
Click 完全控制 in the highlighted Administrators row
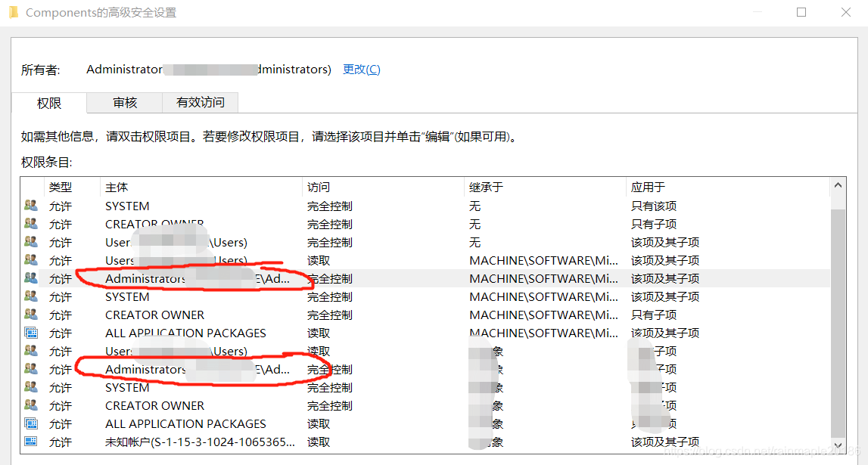[331, 279]
